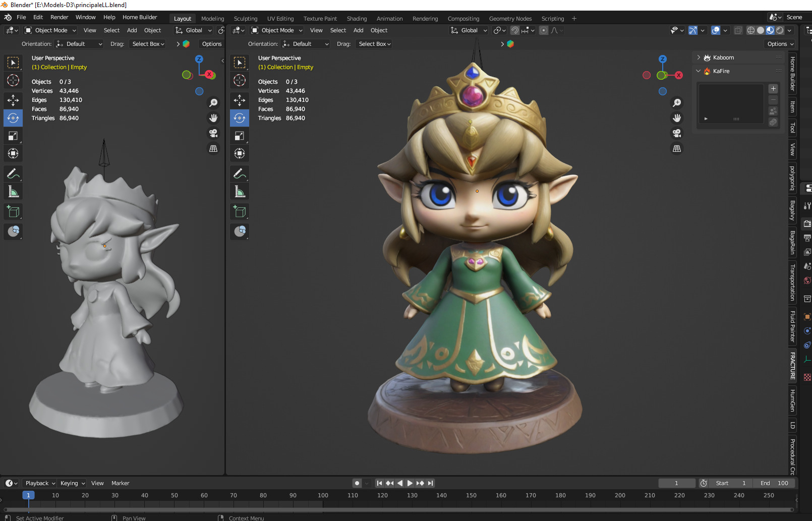Select the Cursor tool in left viewport
This screenshot has width=812, height=521.
(13, 80)
